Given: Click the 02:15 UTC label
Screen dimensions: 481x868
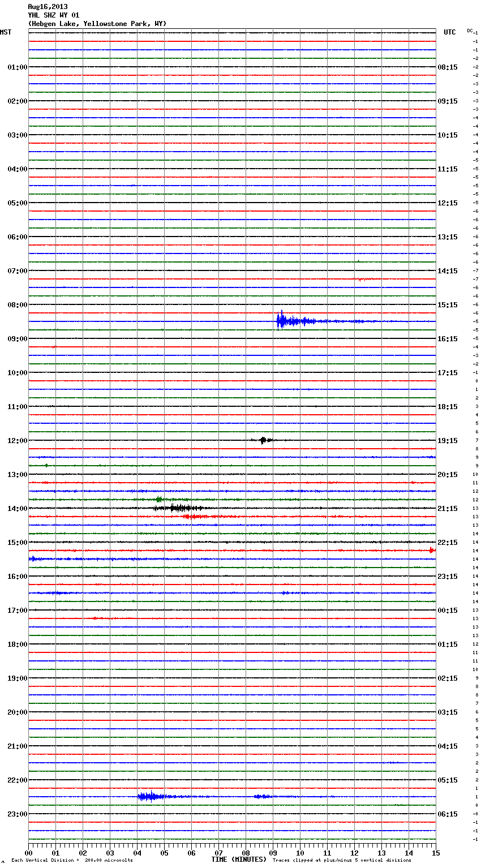Looking at the screenshot, I should point(448,678).
